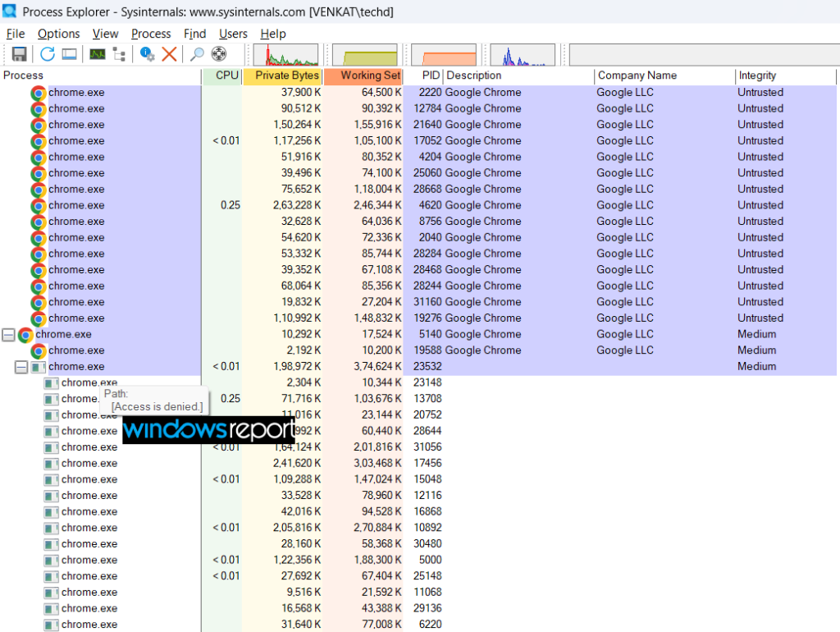Sort by the PID column header
The image size is (840, 632).
tap(423, 76)
